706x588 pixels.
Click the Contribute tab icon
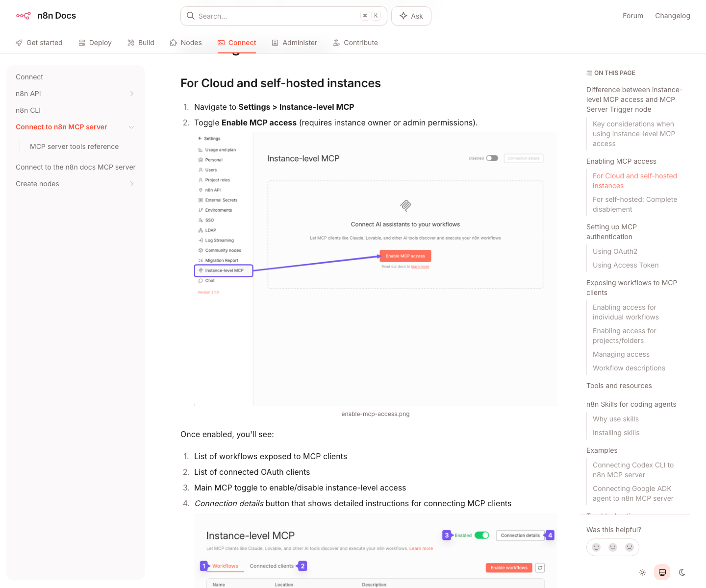point(336,43)
